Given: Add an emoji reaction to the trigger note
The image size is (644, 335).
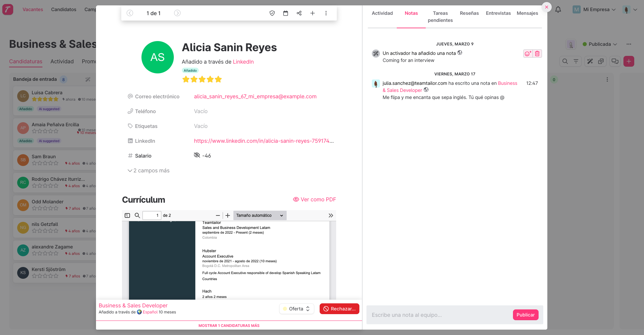Looking at the screenshot, I should pos(527,54).
